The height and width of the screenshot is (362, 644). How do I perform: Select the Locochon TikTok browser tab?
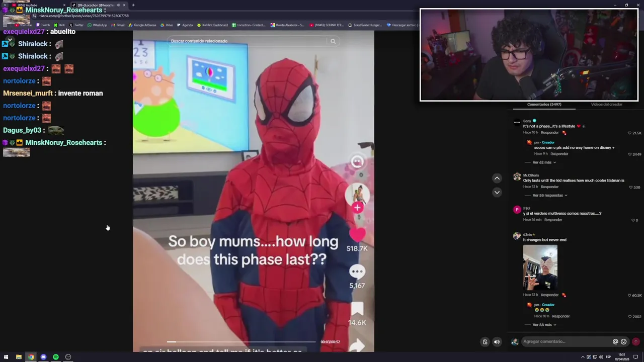[x=98, y=5]
